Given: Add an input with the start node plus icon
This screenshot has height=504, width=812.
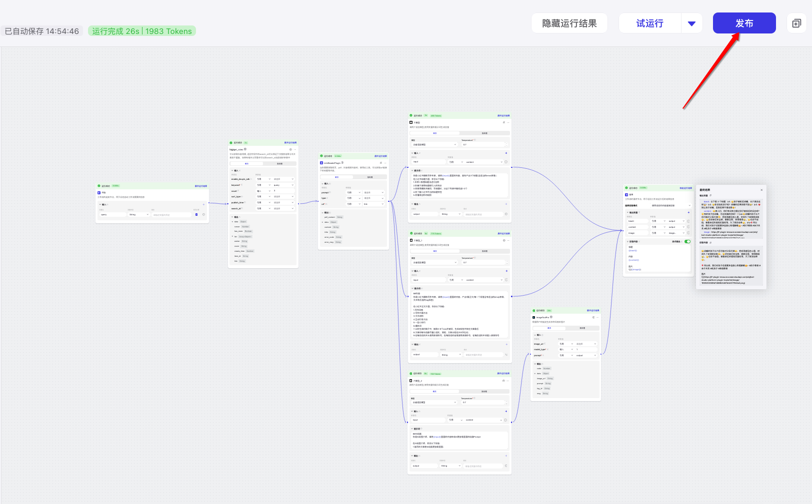Looking at the screenshot, I should 203,204.
